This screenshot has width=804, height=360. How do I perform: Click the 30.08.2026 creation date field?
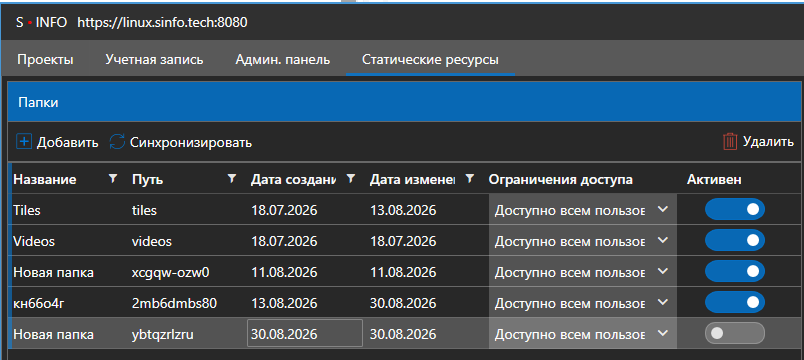coord(305,334)
